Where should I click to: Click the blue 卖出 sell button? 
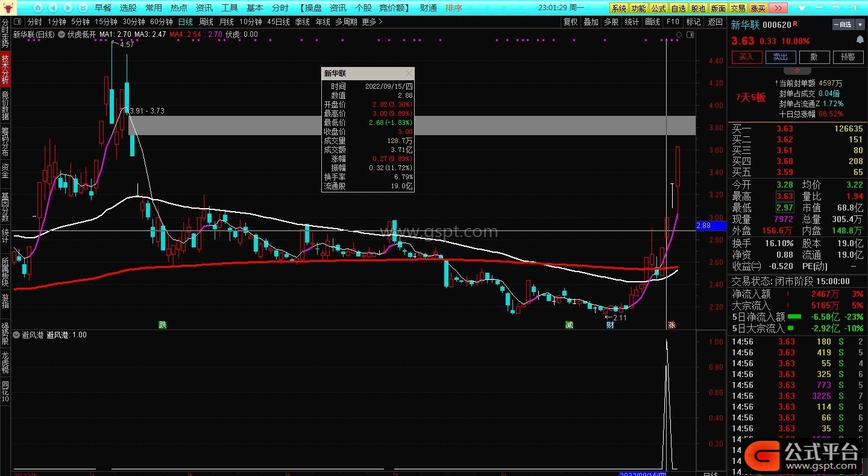click(x=781, y=57)
